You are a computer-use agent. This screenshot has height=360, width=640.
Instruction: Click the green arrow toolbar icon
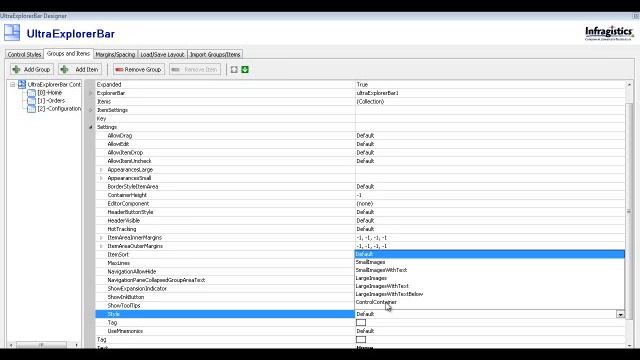[x=245, y=69]
